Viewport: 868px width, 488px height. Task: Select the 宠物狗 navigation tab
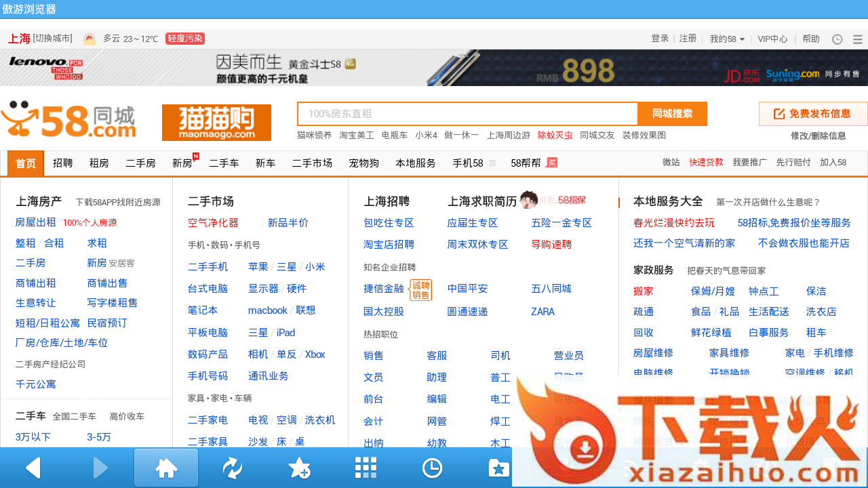coord(363,163)
